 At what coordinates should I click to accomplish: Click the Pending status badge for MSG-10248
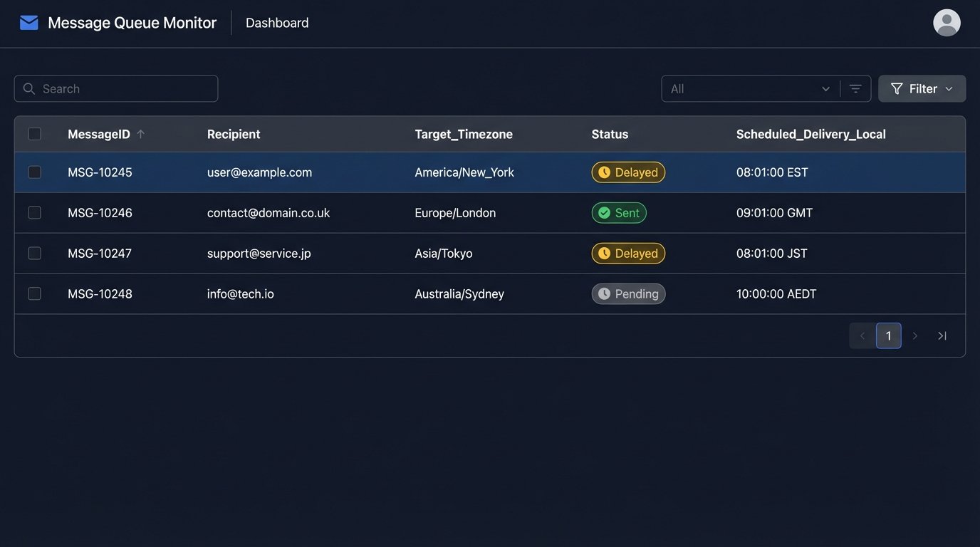[x=628, y=294]
